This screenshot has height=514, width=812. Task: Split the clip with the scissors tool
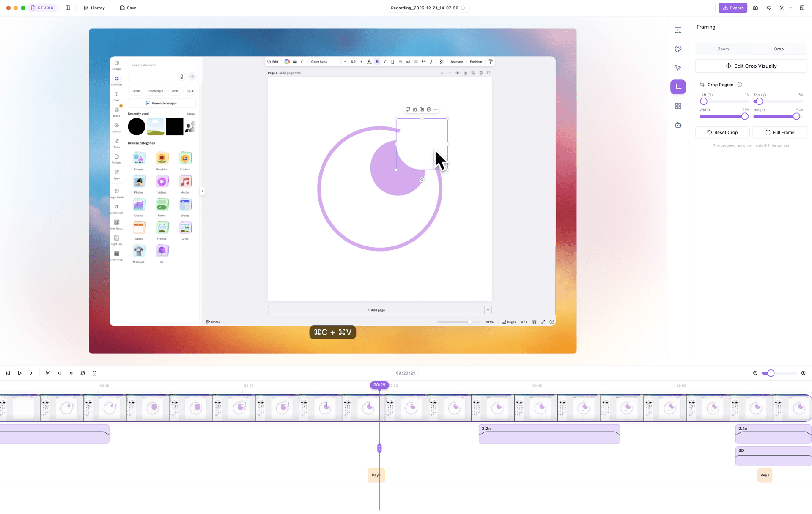47,373
